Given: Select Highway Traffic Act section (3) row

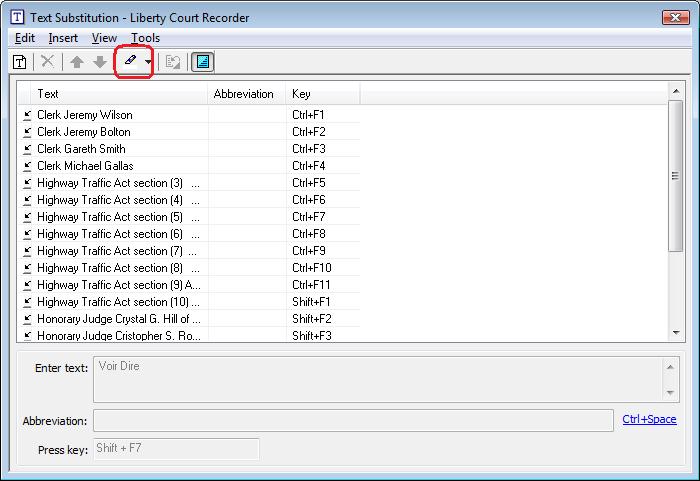Looking at the screenshot, I should (189, 183).
